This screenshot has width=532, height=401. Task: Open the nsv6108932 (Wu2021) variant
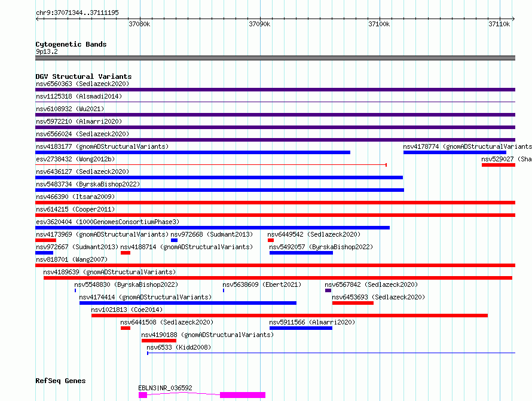tap(70, 109)
